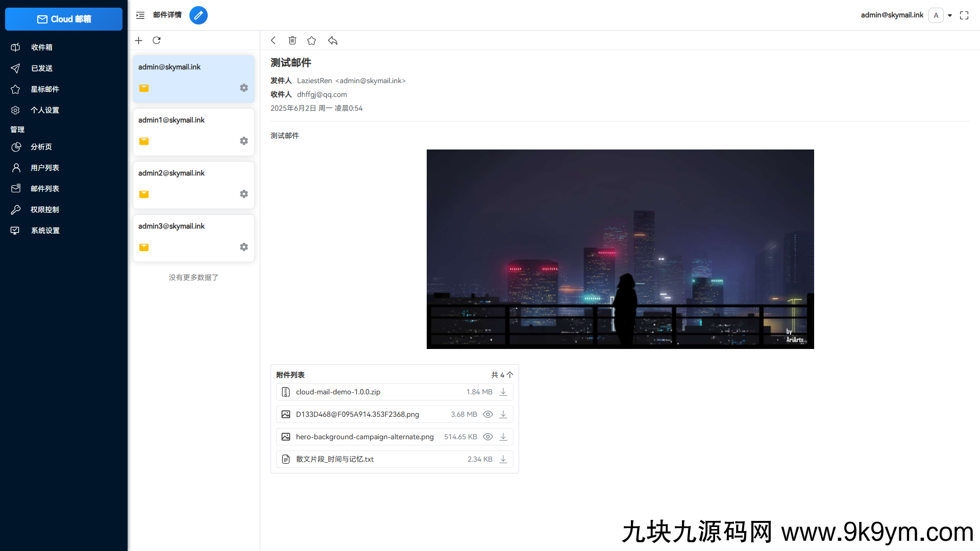This screenshot has width=980, height=551.
Task: Preview hero-background-campaign-alternate.png attachment
Action: tap(488, 437)
